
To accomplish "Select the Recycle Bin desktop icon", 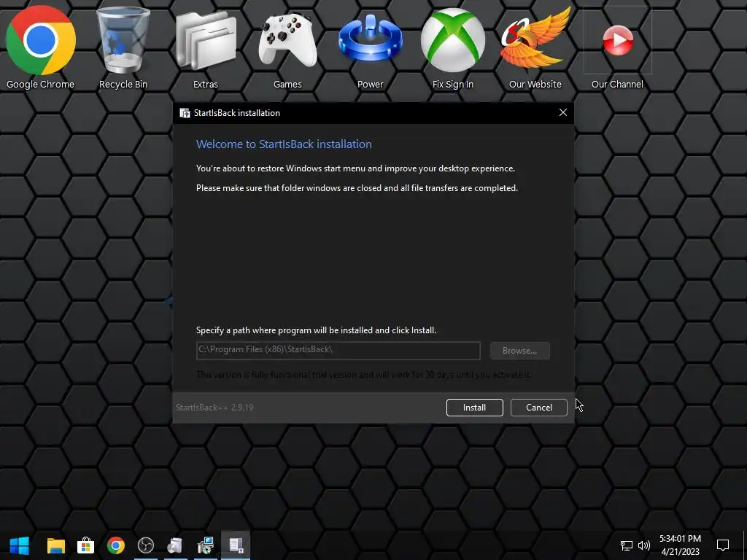I will click(x=123, y=47).
